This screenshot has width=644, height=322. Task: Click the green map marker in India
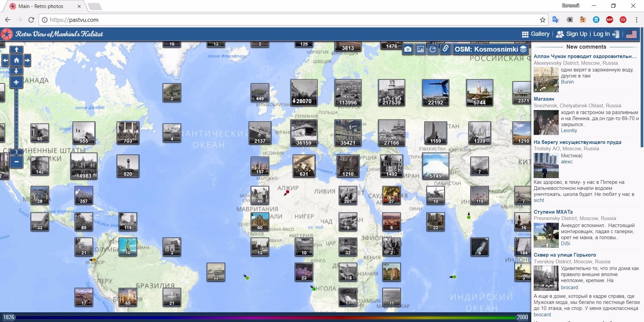click(x=469, y=217)
